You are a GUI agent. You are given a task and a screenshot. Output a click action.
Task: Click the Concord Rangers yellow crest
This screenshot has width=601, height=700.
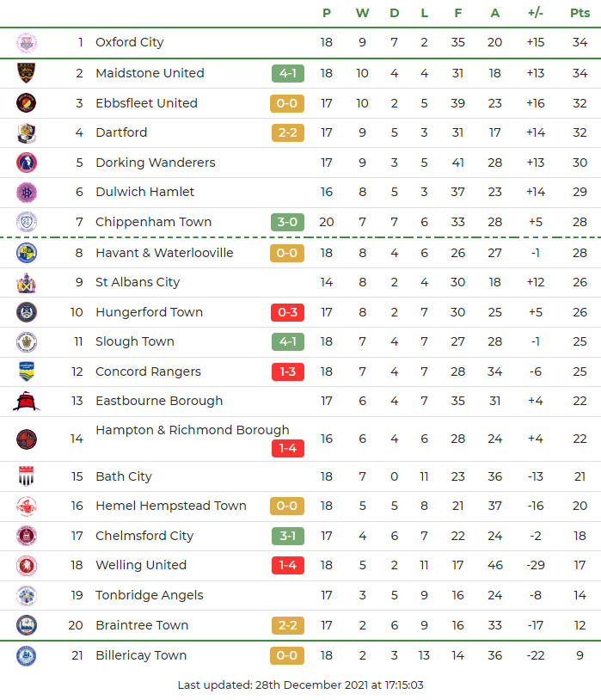(x=27, y=371)
